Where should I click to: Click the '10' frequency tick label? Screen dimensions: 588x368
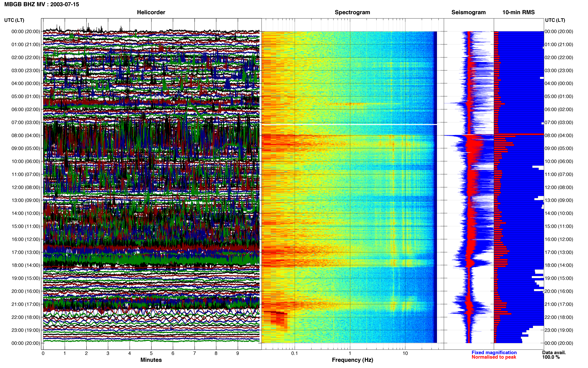click(x=405, y=353)
